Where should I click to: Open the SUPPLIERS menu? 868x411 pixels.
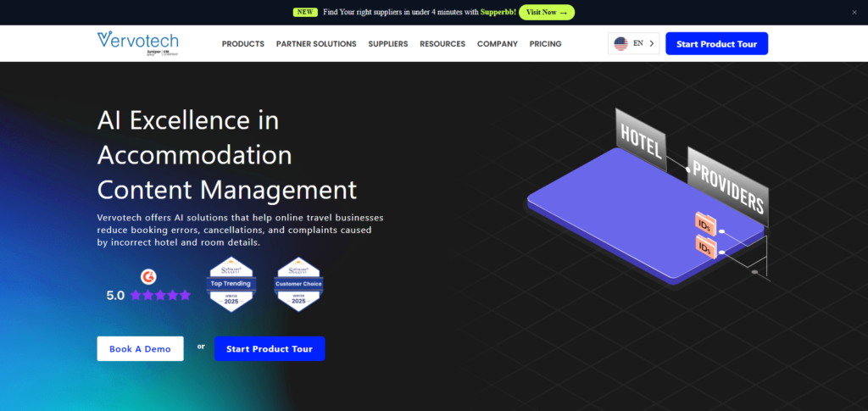[x=388, y=44]
